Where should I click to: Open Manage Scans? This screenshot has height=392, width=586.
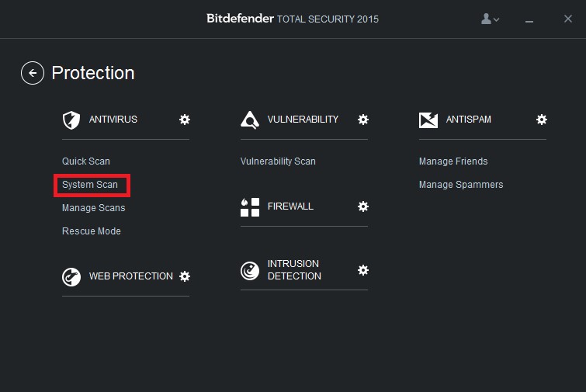(94, 208)
